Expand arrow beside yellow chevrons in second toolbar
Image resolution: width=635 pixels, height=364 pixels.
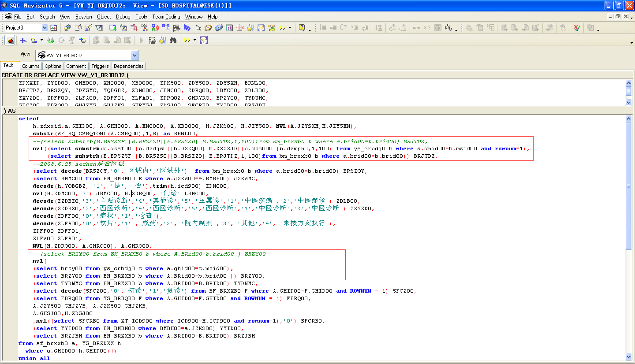[194, 40]
